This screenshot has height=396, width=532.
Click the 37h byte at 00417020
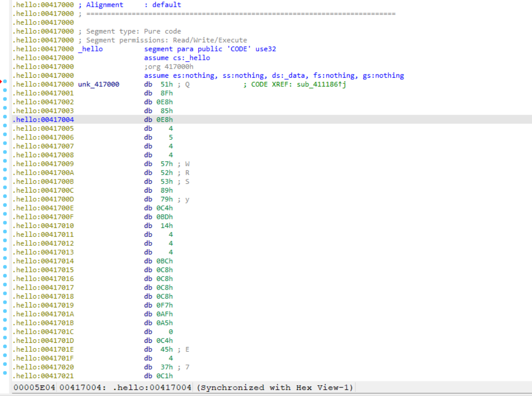[x=167, y=367]
